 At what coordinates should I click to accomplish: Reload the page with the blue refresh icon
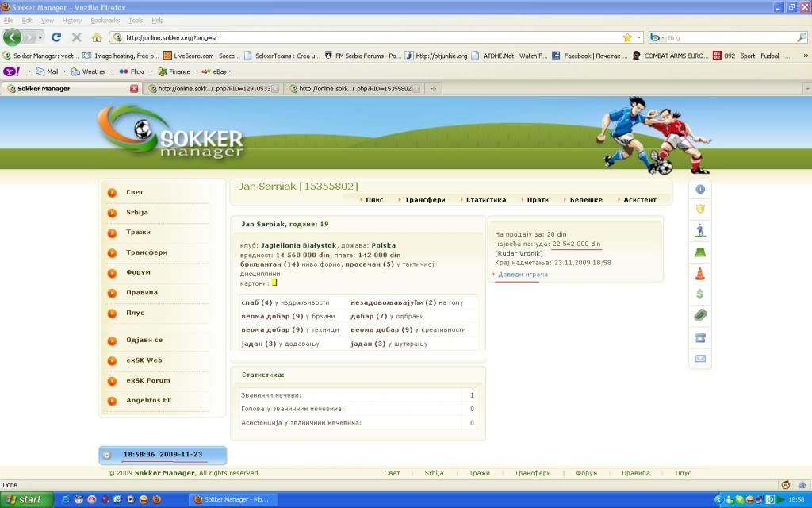pyautogui.click(x=56, y=37)
